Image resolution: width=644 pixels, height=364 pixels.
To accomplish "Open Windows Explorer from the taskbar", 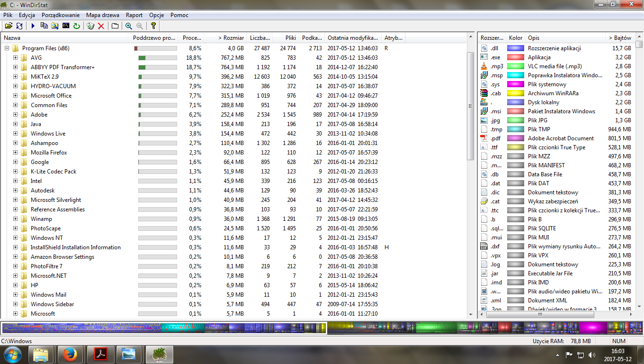I will [x=41, y=354].
